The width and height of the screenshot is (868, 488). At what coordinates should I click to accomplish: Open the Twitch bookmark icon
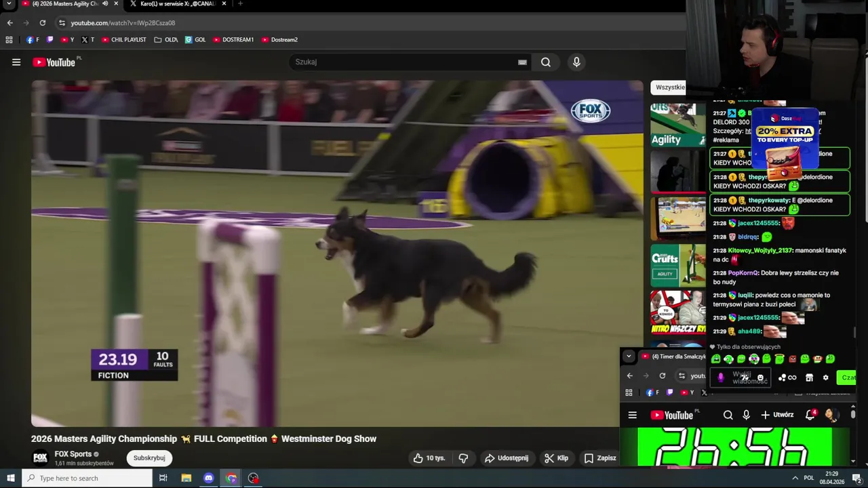pyautogui.click(x=50, y=40)
